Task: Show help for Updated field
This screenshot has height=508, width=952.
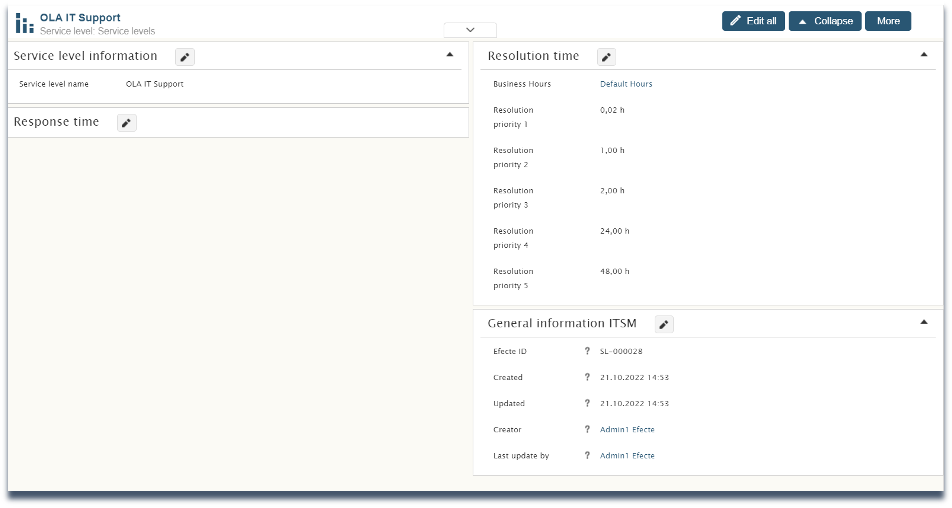Action: coord(587,403)
